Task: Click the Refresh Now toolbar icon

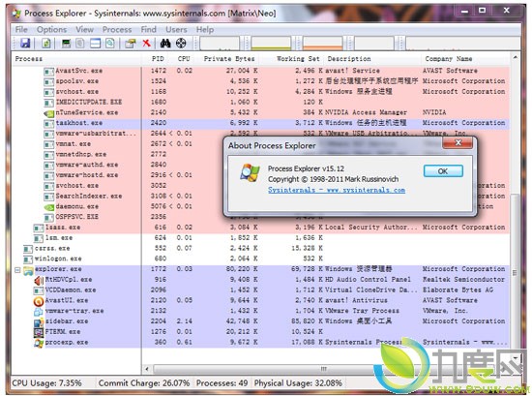Action: coord(46,44)
